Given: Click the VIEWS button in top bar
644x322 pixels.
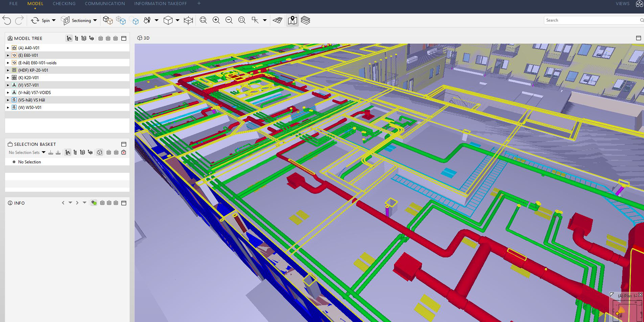Looking at the screenshot, I should (x=622, y=4).
